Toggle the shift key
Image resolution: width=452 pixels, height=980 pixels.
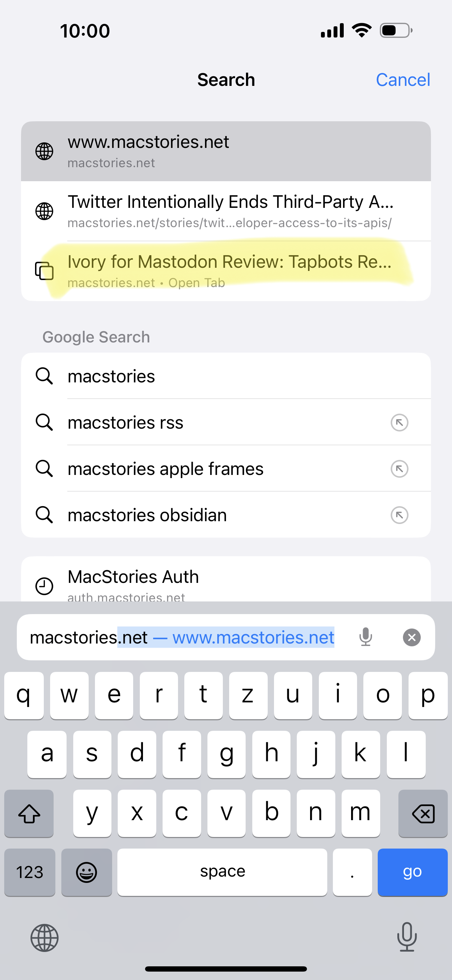click(x=29, y=814)
